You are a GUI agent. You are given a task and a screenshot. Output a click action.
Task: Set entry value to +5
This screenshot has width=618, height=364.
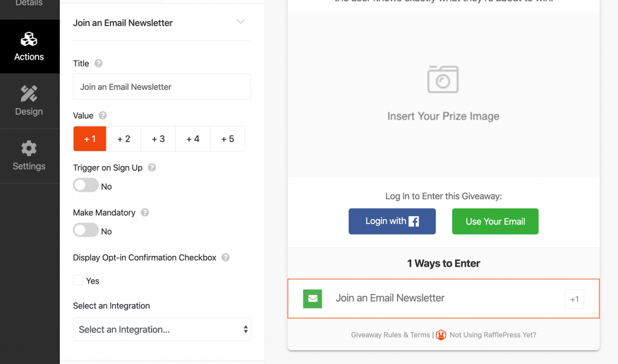tap(228, 139)
